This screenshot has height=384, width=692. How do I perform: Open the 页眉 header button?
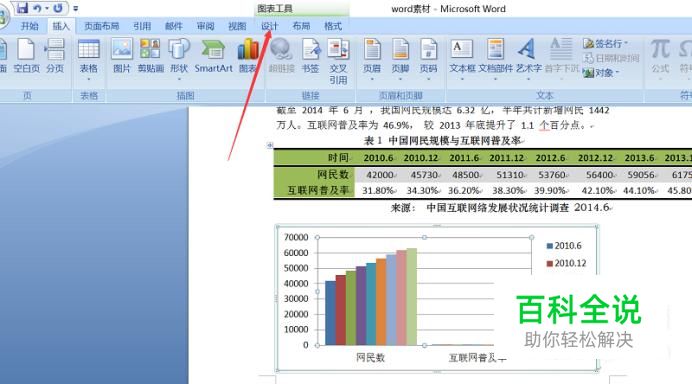click(372, 55)
